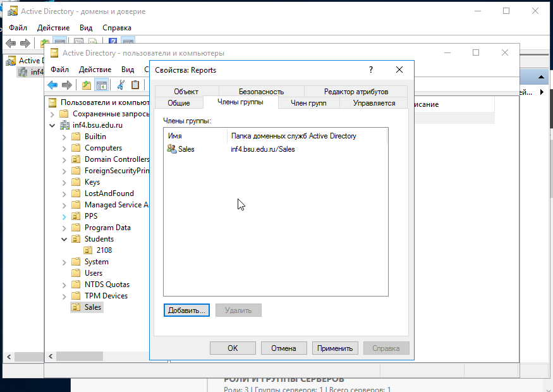Open Действие menu in Domains and Trusts window
This screenshot has height=392, width=553.
[53, 28]
